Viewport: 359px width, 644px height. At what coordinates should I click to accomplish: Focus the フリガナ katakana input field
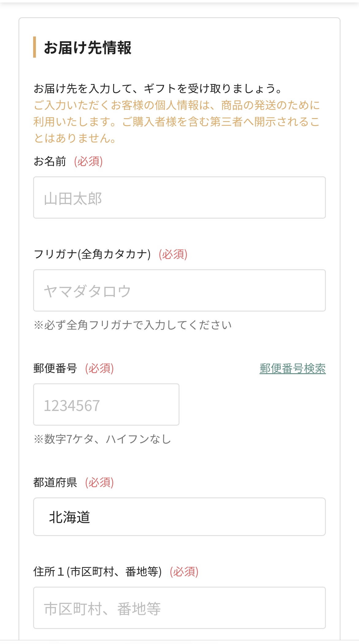tap(179, 291)
